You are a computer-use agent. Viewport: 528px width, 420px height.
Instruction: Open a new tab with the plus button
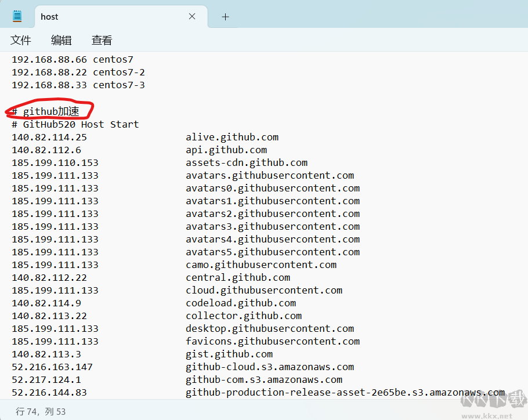click(x=225, y=16)
